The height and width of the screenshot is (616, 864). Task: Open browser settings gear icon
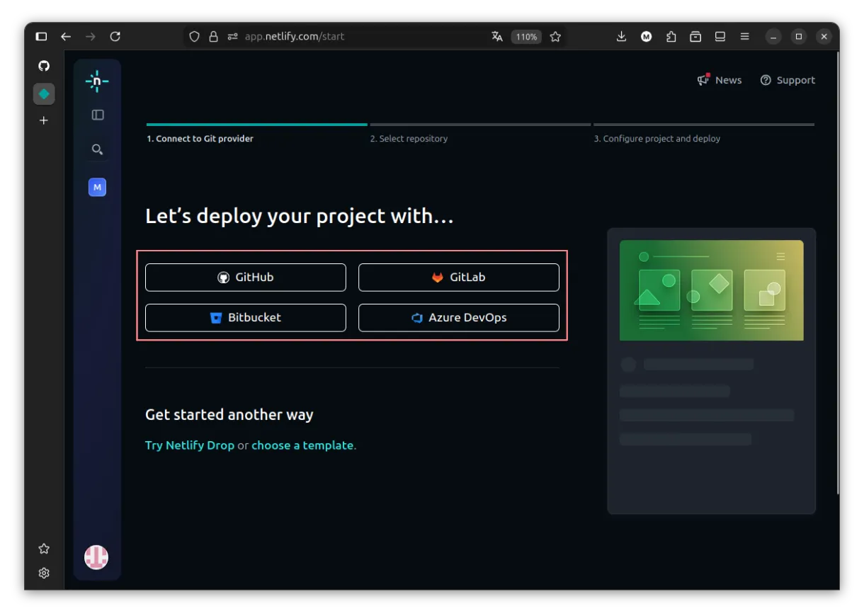pos(44,573)
